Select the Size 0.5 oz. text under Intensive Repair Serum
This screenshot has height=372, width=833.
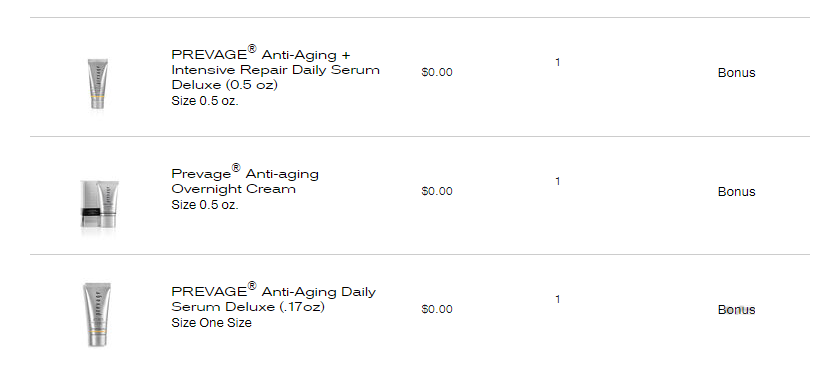click(x=205, y=101)
